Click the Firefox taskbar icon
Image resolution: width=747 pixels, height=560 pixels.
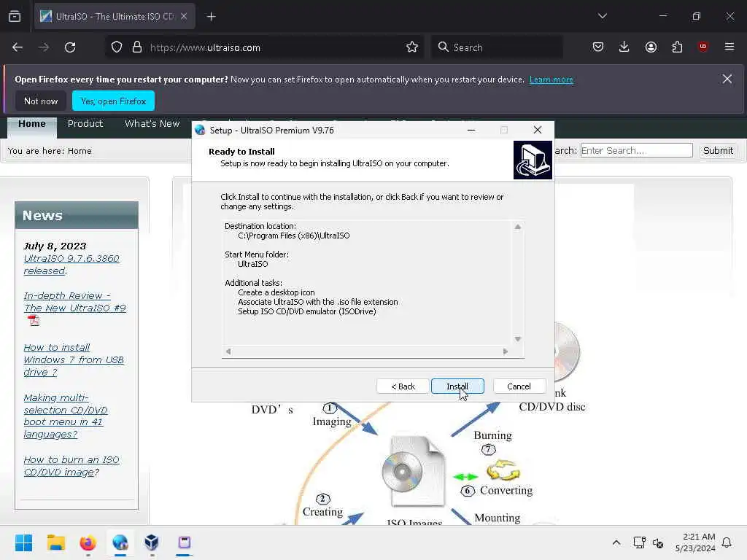88,542
